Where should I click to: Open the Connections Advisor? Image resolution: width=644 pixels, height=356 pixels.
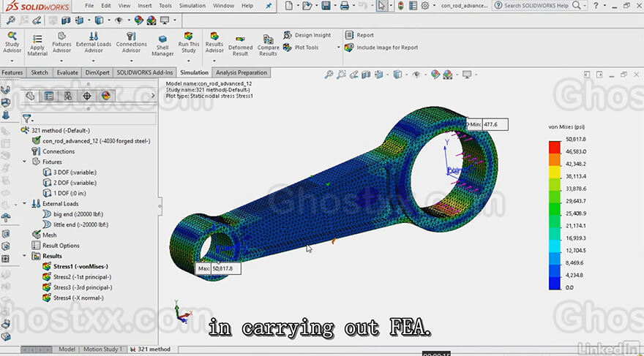pos(132,42)
